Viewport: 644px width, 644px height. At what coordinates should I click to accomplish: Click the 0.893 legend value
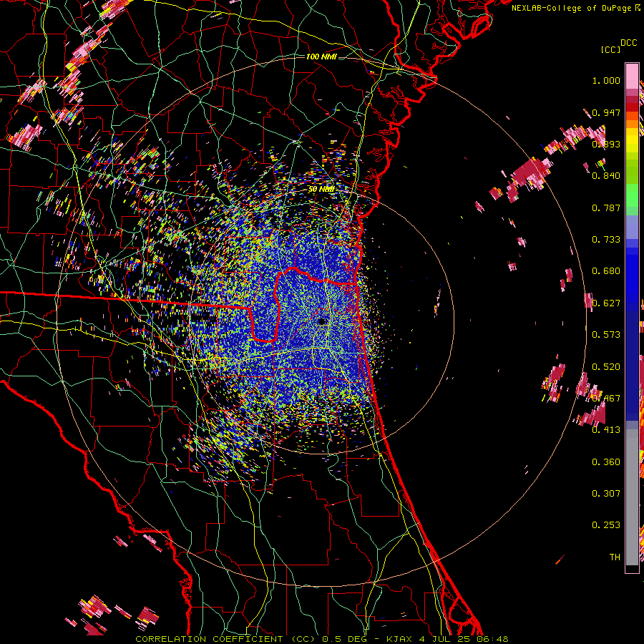[606, 144]
